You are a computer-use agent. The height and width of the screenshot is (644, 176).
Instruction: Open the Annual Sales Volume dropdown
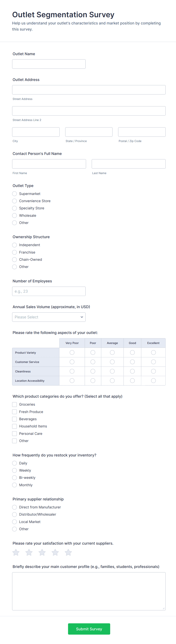tap(49, 317)
